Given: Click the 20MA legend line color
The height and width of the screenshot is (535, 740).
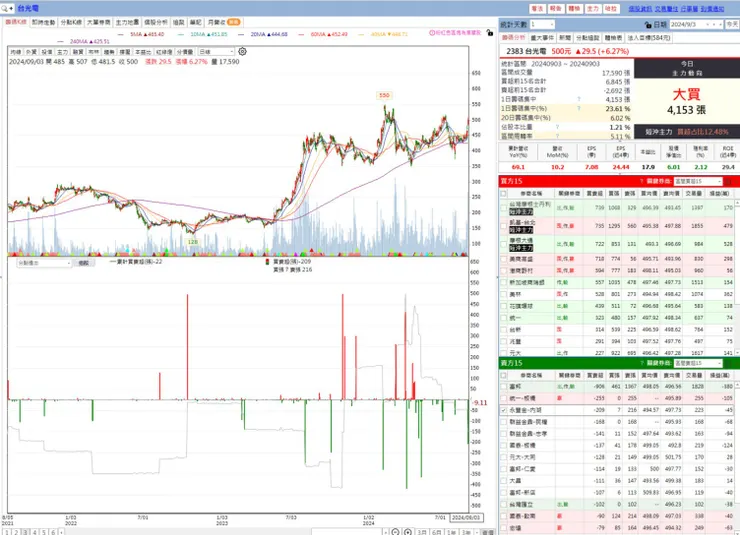Looking at the screenshot, I should pos(241,34).
